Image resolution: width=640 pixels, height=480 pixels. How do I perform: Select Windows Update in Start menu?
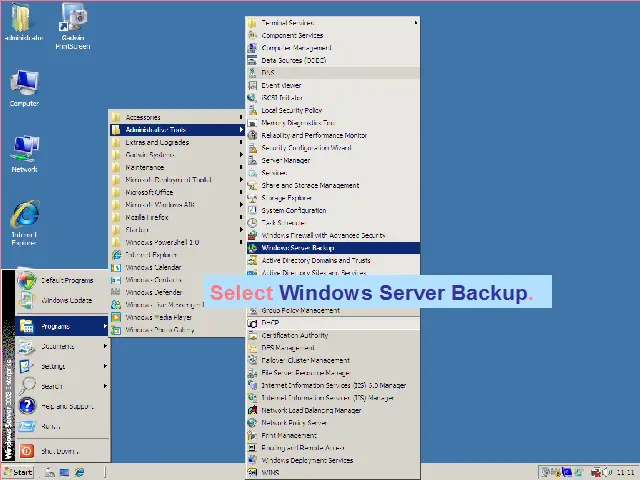63,300
